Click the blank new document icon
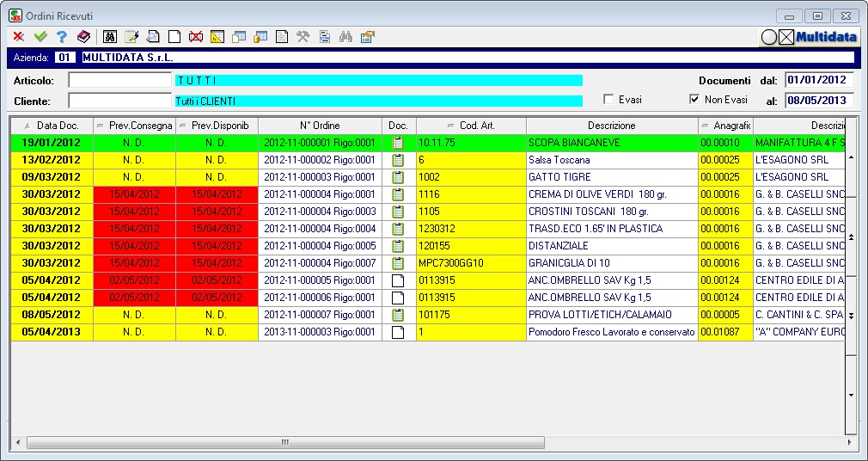 (174, 37)
